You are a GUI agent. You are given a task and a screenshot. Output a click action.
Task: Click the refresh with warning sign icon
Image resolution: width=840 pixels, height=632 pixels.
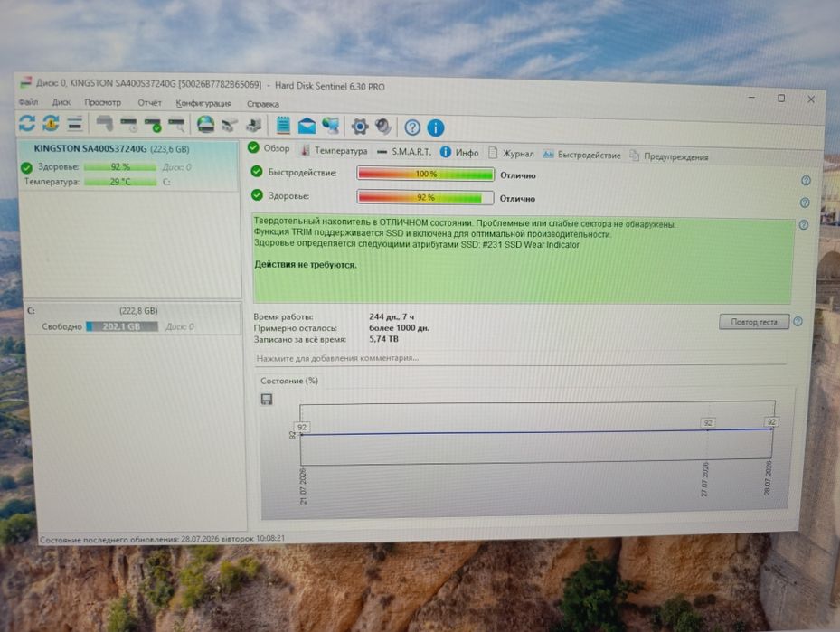(51, 123)
